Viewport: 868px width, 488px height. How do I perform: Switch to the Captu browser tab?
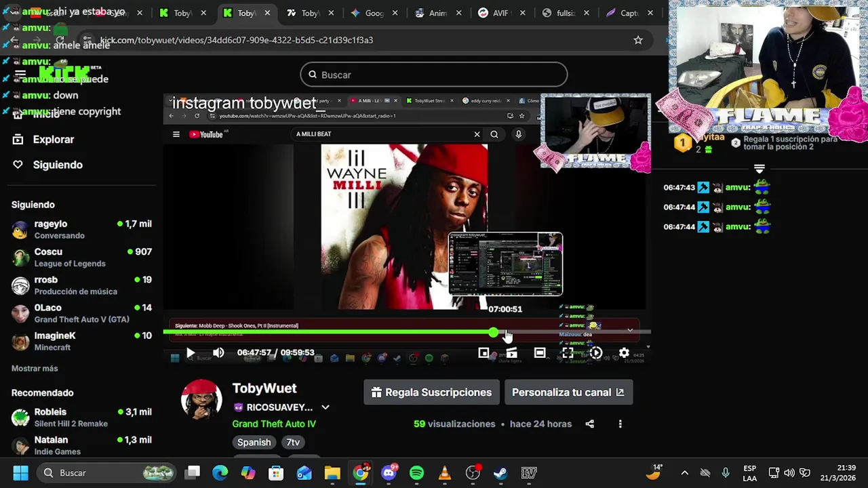629,13
